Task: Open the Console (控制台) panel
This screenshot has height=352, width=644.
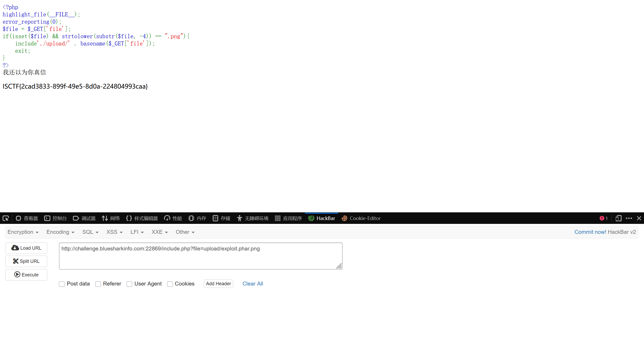Action: click(x=56, y=218)
